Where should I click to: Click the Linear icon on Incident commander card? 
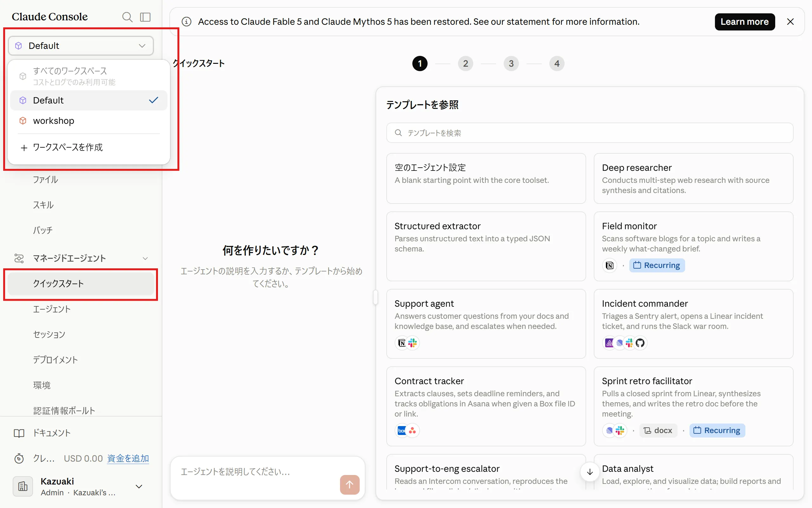pyautogui.click(x=619, y=343)
